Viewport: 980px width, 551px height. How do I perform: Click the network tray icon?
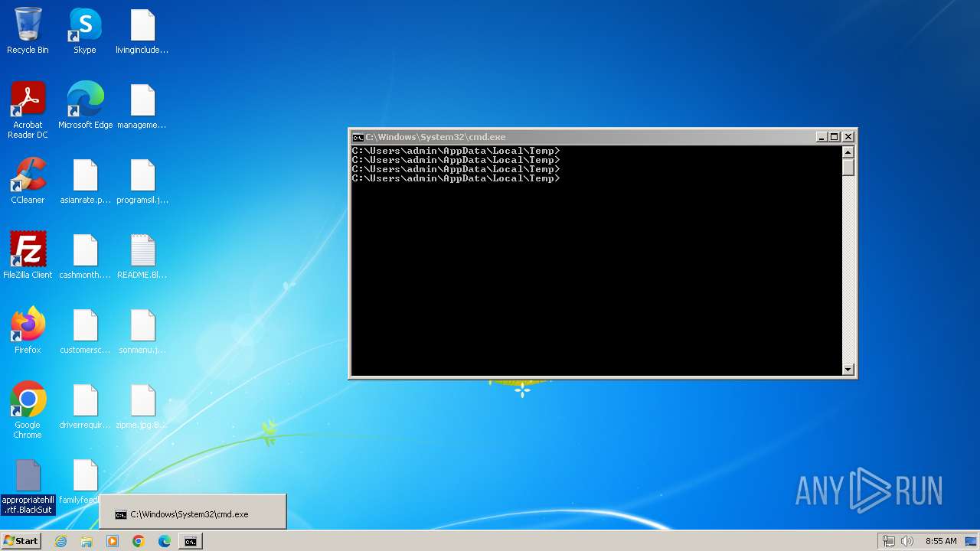888,541
